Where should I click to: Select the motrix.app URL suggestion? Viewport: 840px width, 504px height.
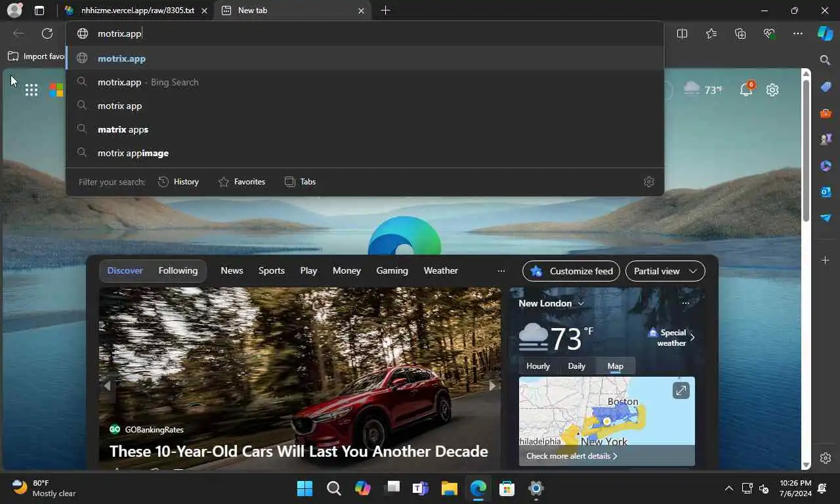[365, 58]
